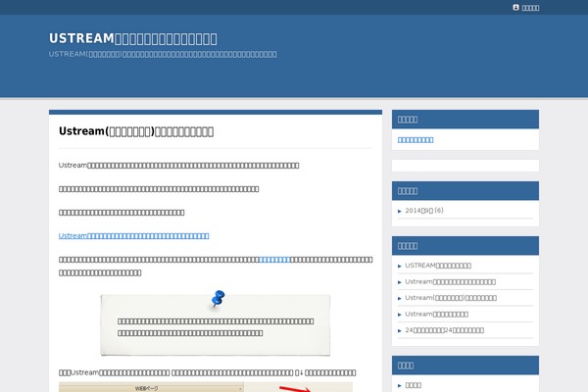Open the recent post link starting Ustream(
Viewport: 588px width, 392px height.
(451, 298)
